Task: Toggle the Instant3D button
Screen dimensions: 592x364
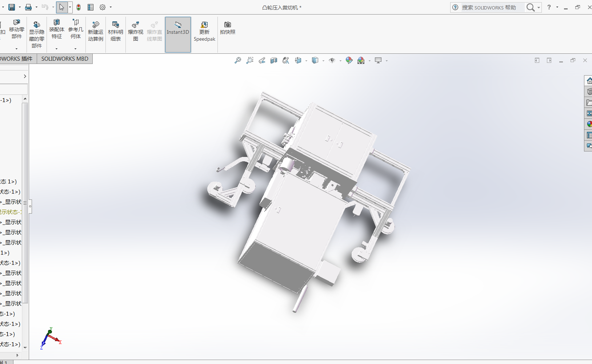Action: [x=178, y=35]
